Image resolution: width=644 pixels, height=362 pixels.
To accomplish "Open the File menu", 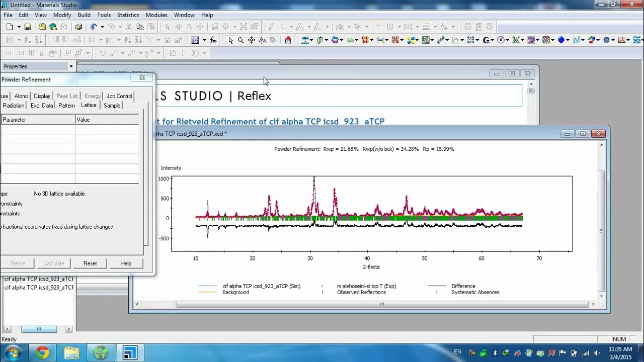I will (8, 15).
